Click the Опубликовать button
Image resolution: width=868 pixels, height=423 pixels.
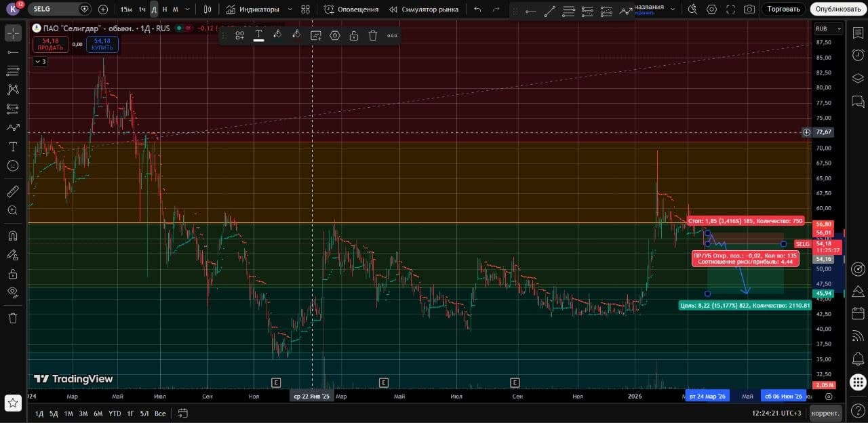pos(837,9)
